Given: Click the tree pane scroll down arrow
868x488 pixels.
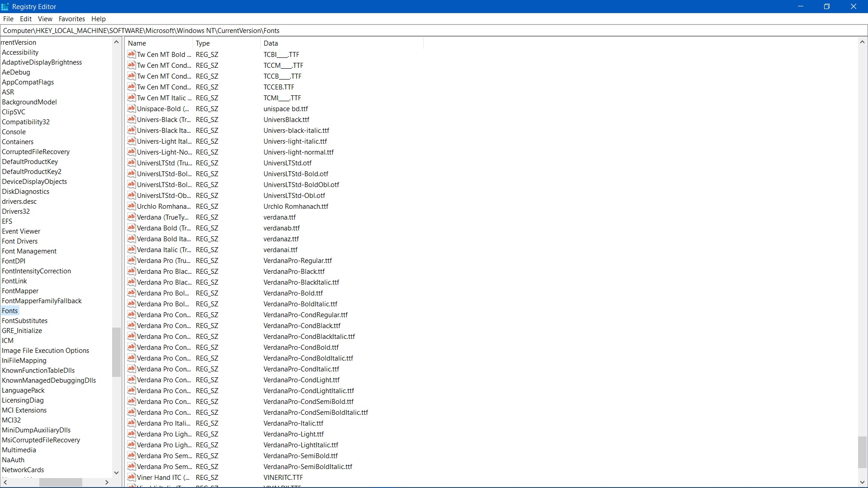Looking at the screenshot, I should 116,473.
